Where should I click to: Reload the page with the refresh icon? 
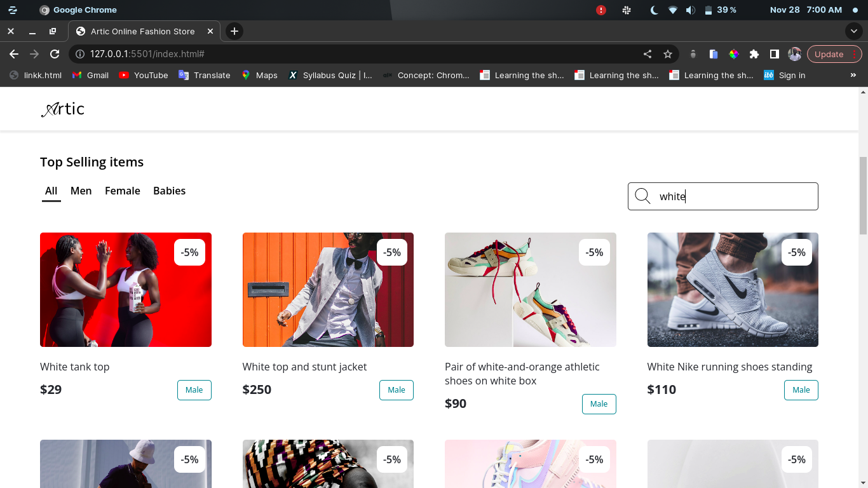click(55, 54)
